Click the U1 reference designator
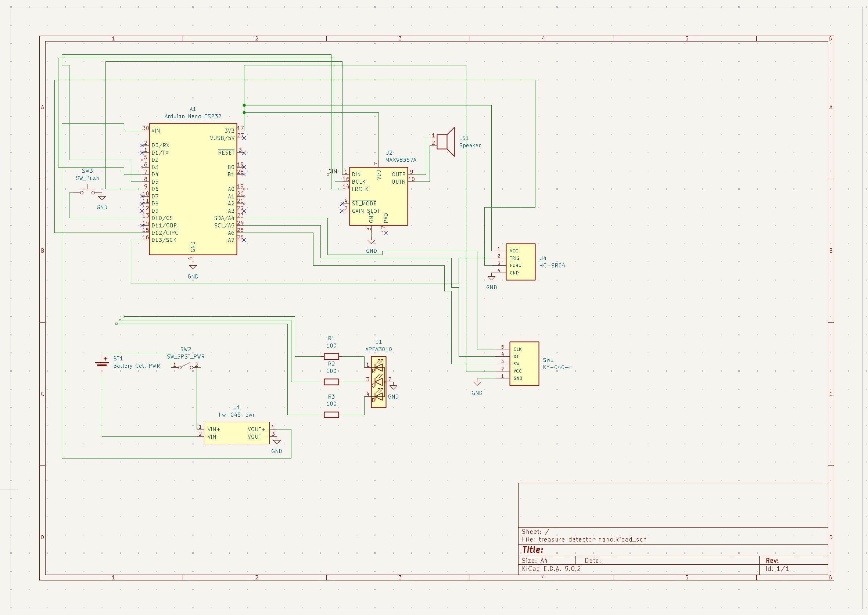This screenshot has width=868, height=615. (237, 407)
